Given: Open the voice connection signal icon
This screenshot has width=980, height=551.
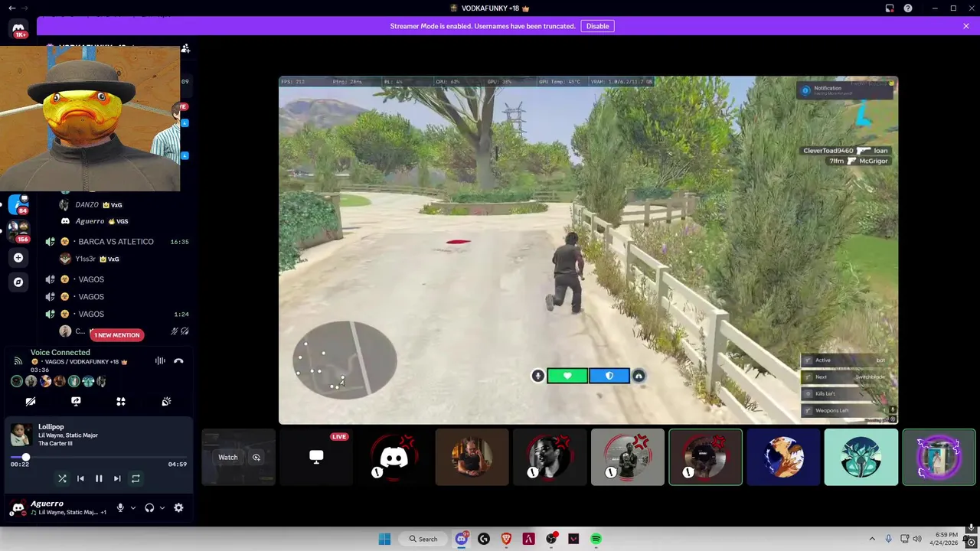Looking at the screenshot, I should (18, 361).
